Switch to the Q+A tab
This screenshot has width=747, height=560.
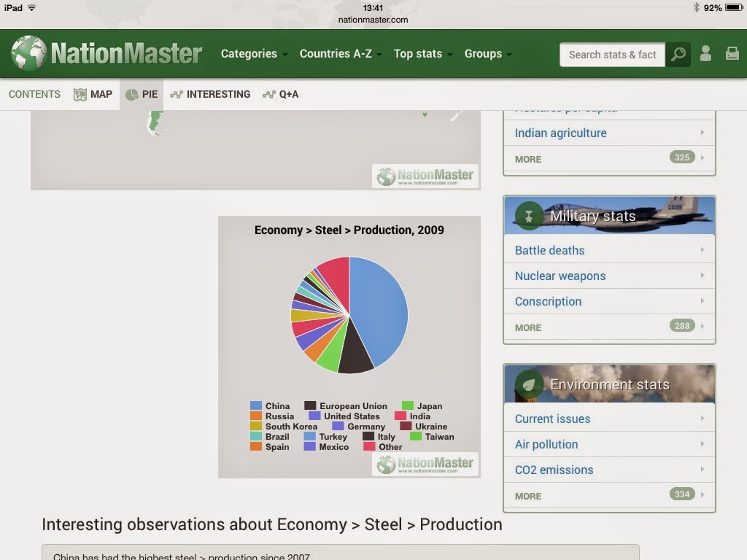click(281, 94)
